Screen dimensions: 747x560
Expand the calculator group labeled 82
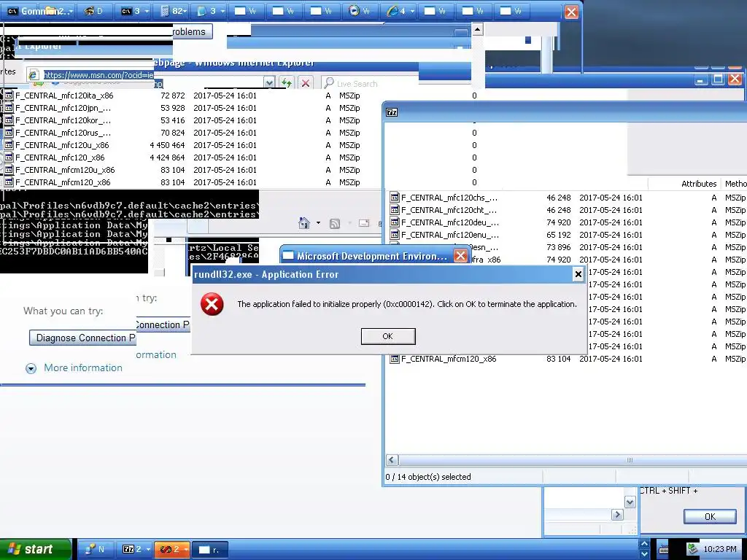173,11
